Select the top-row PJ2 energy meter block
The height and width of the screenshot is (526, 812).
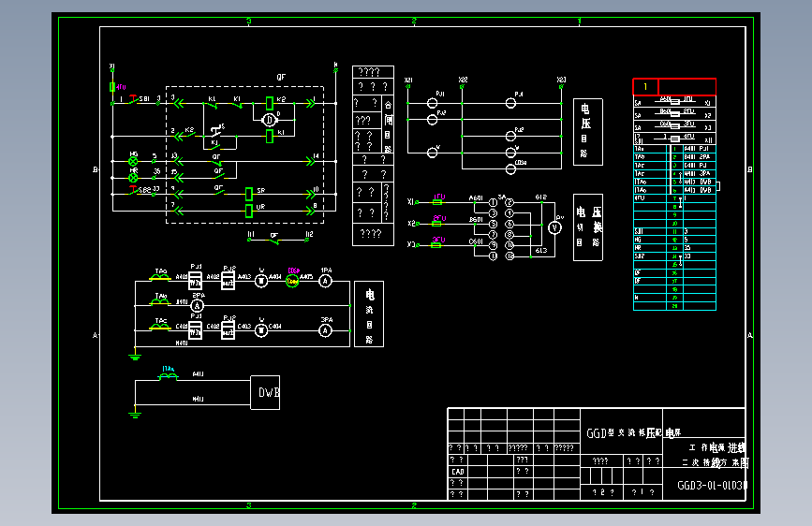(x=228, y=281)
